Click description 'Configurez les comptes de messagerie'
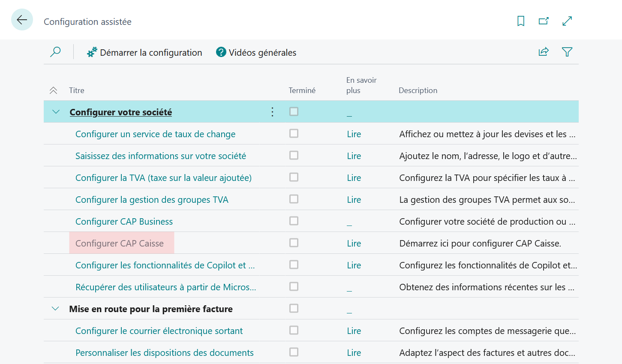 click(x=488, y=331)
